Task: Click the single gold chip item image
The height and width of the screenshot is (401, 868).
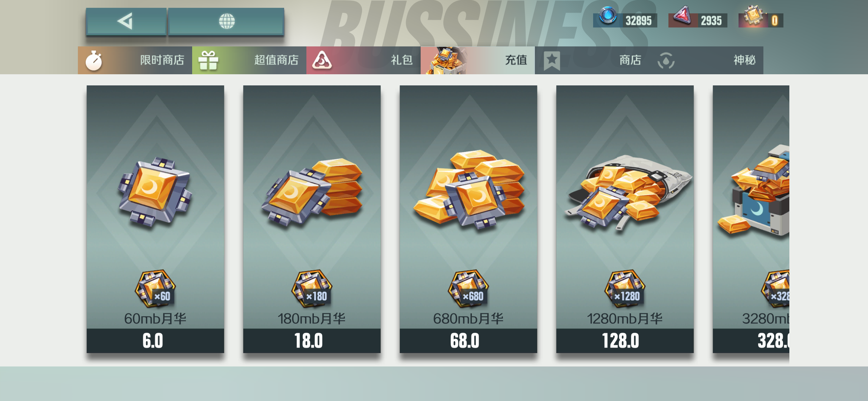Action: (155, 192)
